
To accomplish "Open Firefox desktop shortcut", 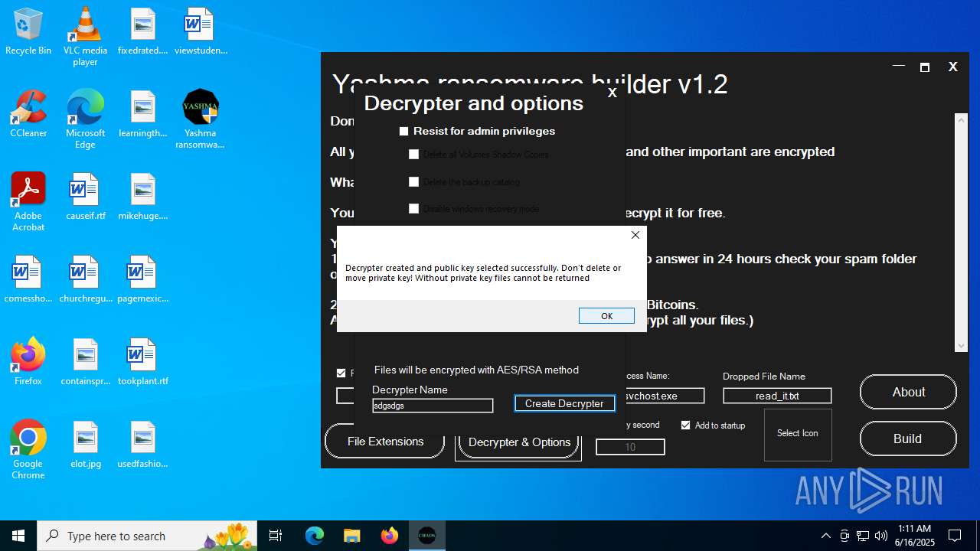I will tap(28, 362).
